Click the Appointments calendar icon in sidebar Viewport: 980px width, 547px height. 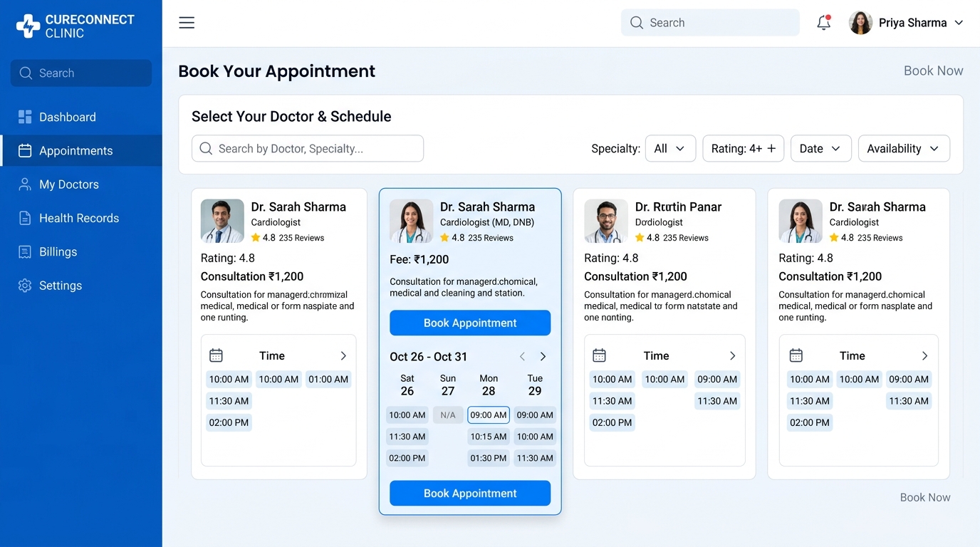[x=25, y=150]
